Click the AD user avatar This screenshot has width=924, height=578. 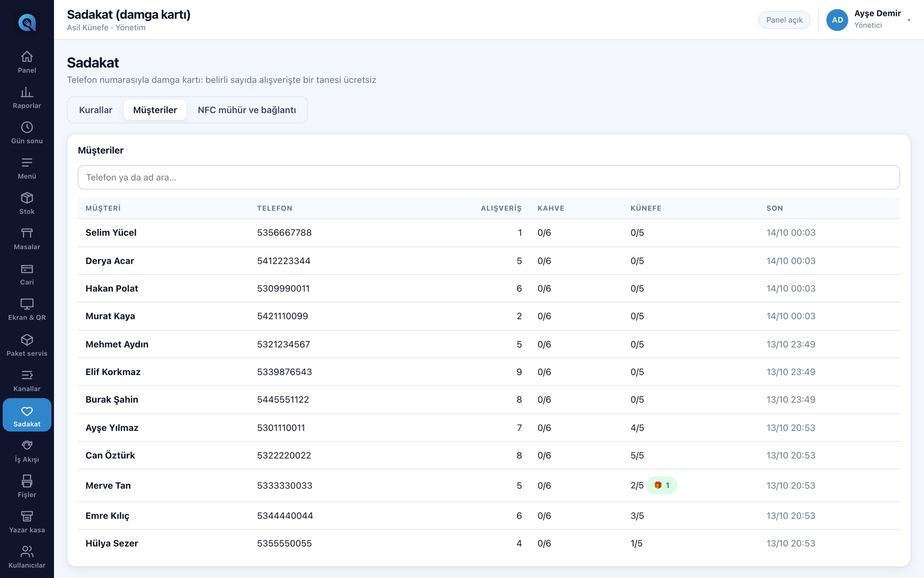837,20
